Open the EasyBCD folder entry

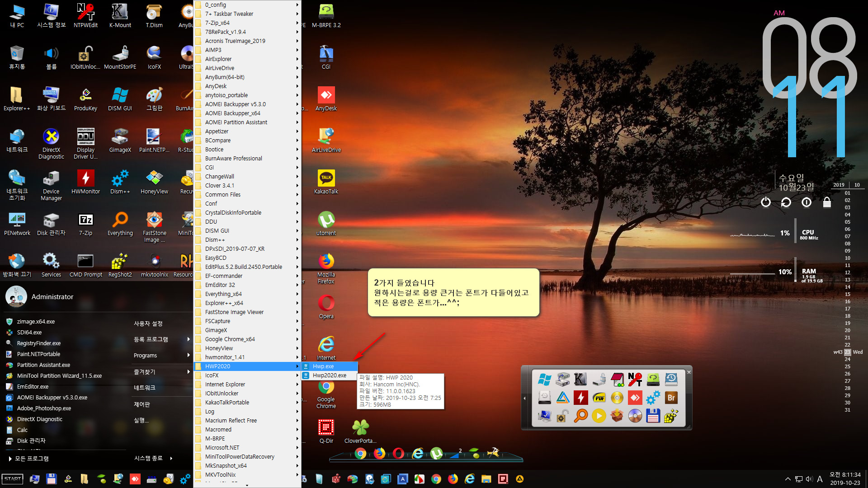coord(247,258)
